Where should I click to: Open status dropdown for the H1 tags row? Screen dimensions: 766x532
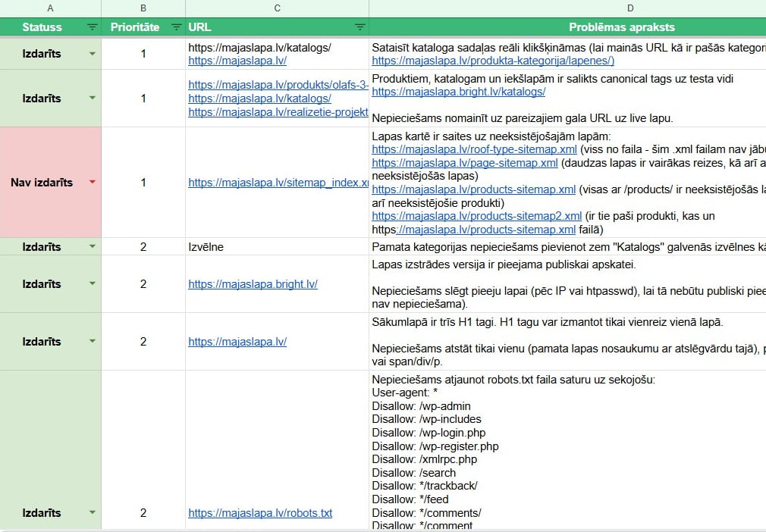93,342
